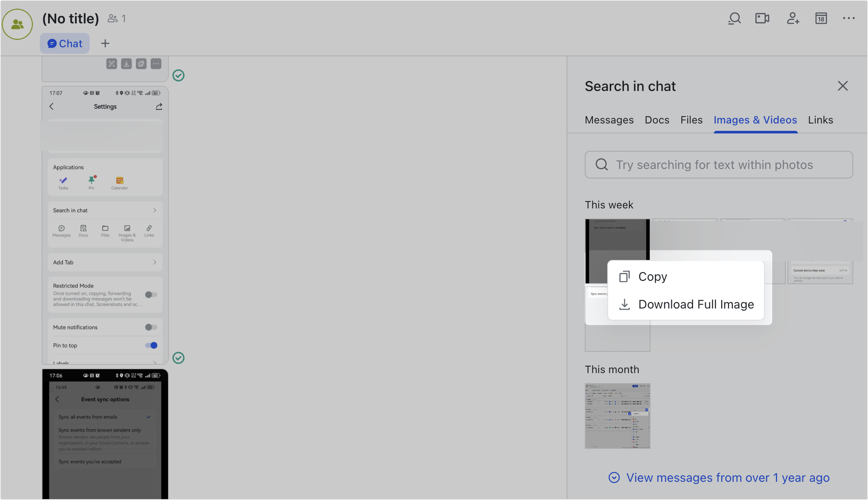
Task: Click the This week section heading
Action: (609, 205)
